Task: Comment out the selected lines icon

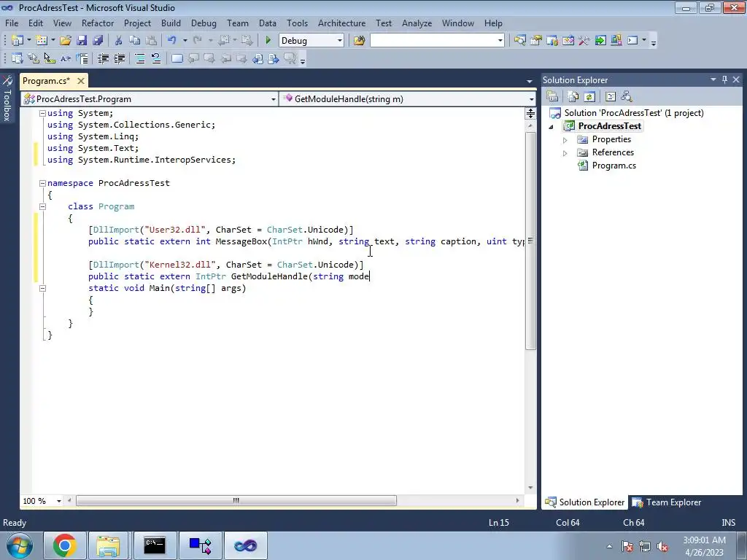Action: (x=140, y=58)
